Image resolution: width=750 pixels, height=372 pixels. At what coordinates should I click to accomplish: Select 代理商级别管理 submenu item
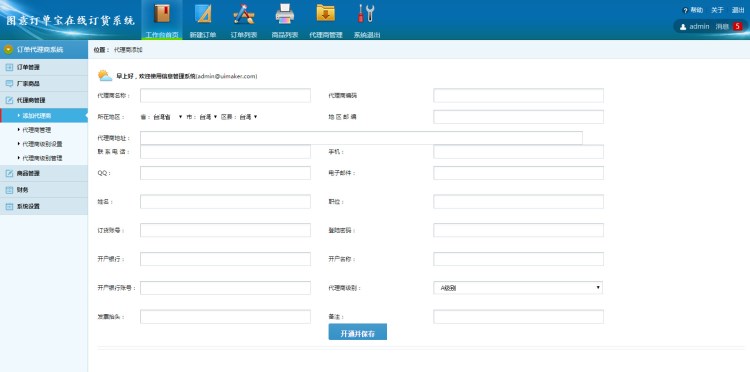click(44, 158)
